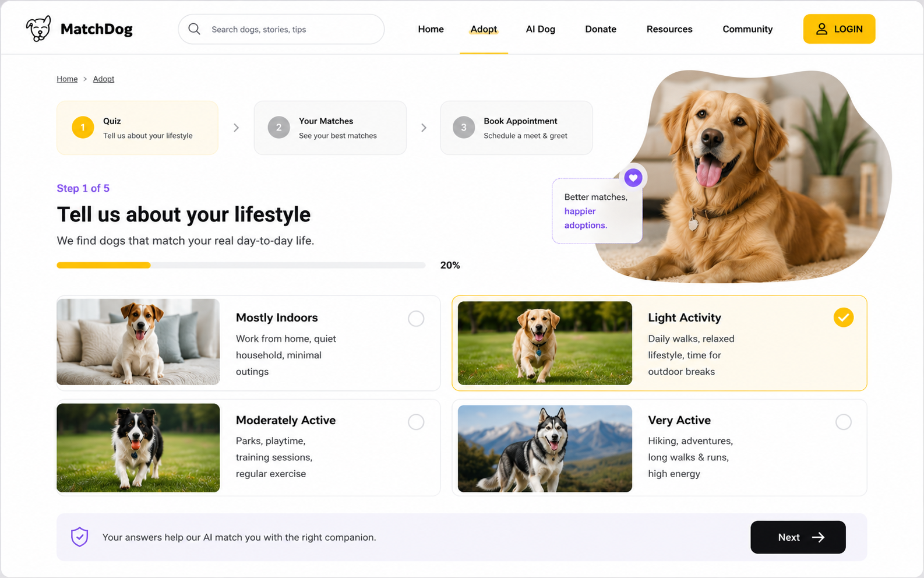The image size is (924, 578).
Task: Click step 1 number circle for Quiz
Action: click(x=83, y=128)
